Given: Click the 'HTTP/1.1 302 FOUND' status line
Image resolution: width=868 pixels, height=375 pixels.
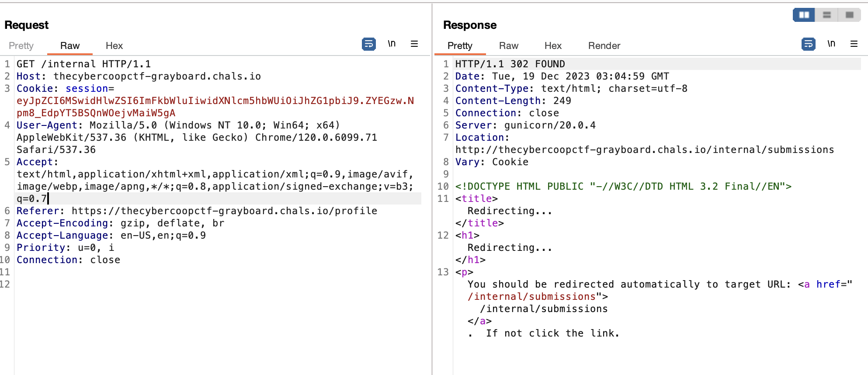Looking at the screenshot, I should pyautogui.click(x=510, y=64).
